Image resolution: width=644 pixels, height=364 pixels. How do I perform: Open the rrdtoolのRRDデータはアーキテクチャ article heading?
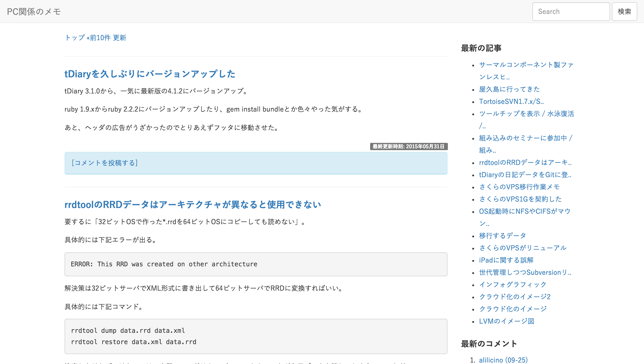tap(193, 205)
